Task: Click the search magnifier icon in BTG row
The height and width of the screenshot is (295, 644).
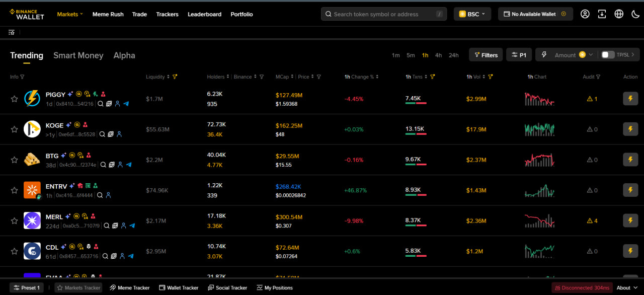Action: [x=103, y=165]
